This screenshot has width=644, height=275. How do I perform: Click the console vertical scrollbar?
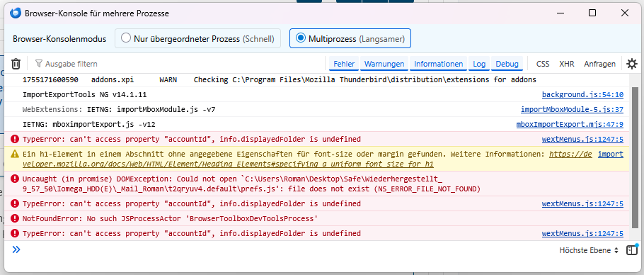pyautogui.click(x=635, y=157)
